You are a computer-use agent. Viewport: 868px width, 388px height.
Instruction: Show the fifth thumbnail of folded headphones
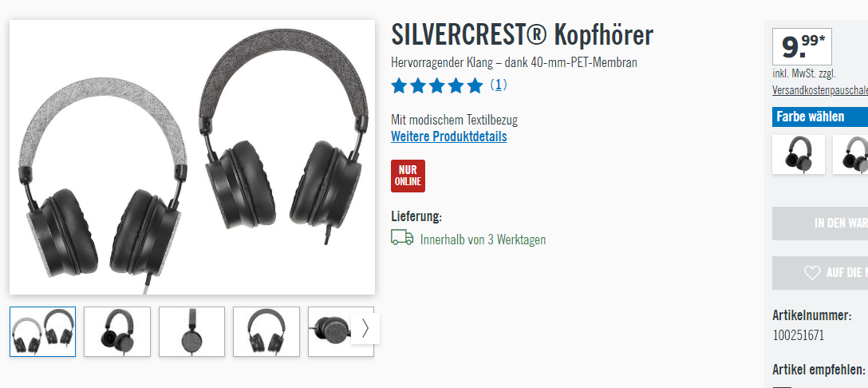click(x=330, y=331)
